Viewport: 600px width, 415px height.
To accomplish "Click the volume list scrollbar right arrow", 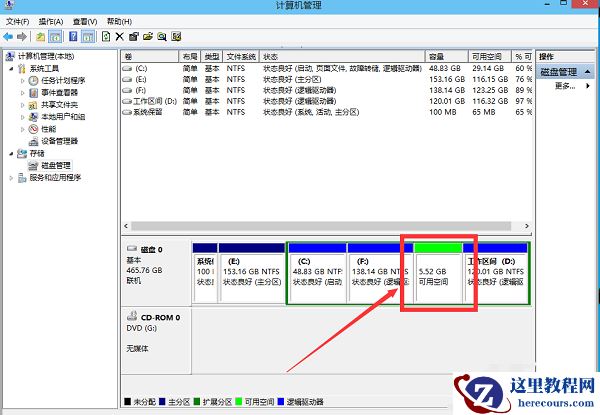I will (527, 226).
